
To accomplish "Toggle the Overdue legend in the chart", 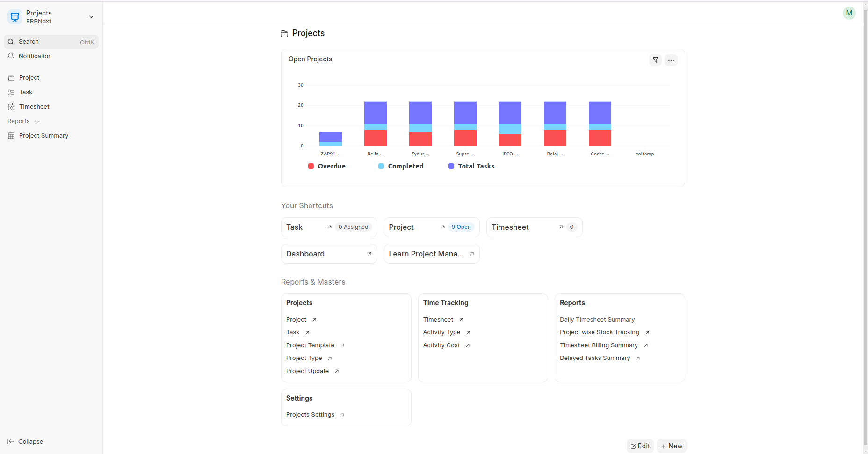I will (327, 166).
